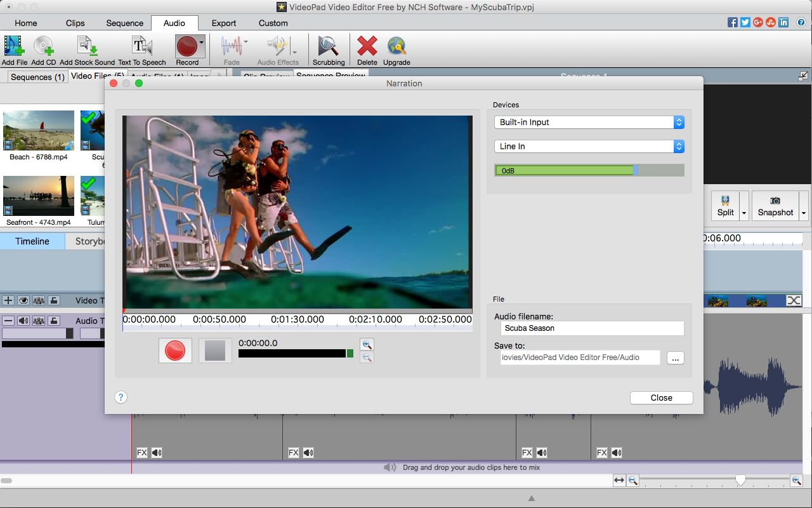Open the Record button dropdown arrow

(x=202, y=42)
